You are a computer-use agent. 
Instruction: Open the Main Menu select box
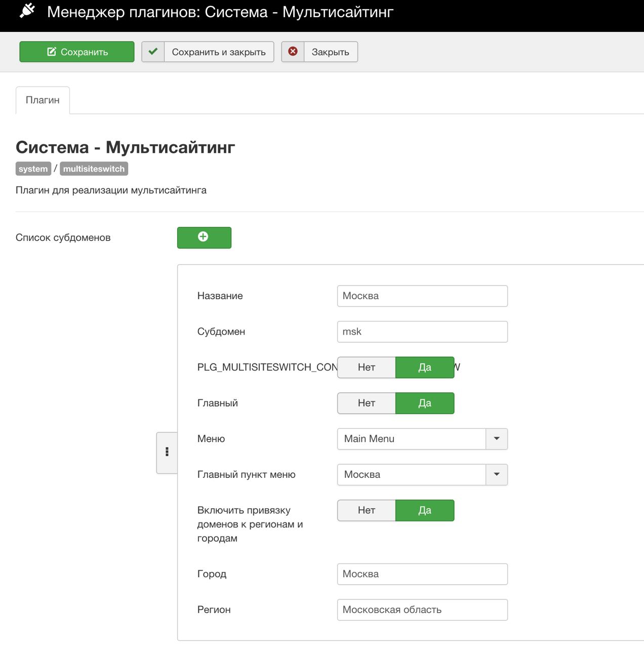(x=412, y=439)
